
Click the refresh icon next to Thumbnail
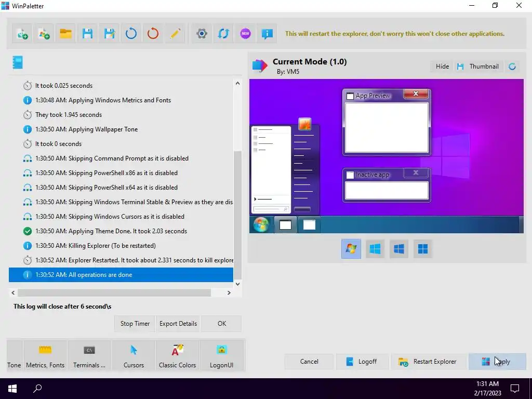[512, 66]
